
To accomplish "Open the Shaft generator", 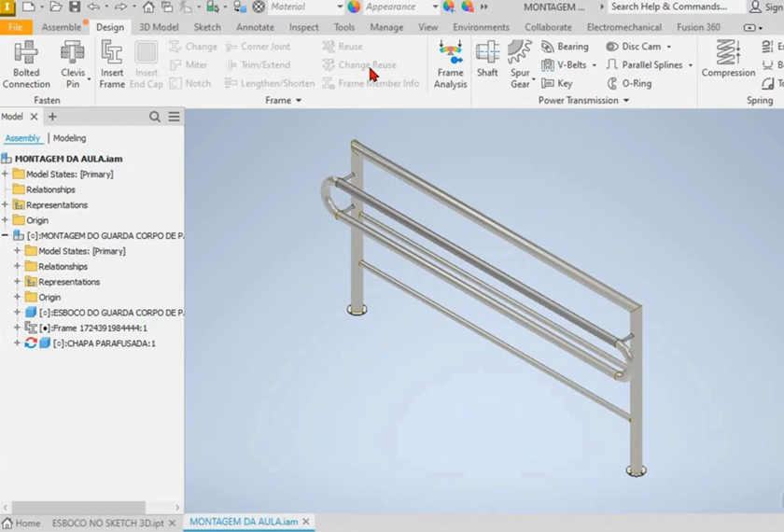I will (x=487, y=60).
